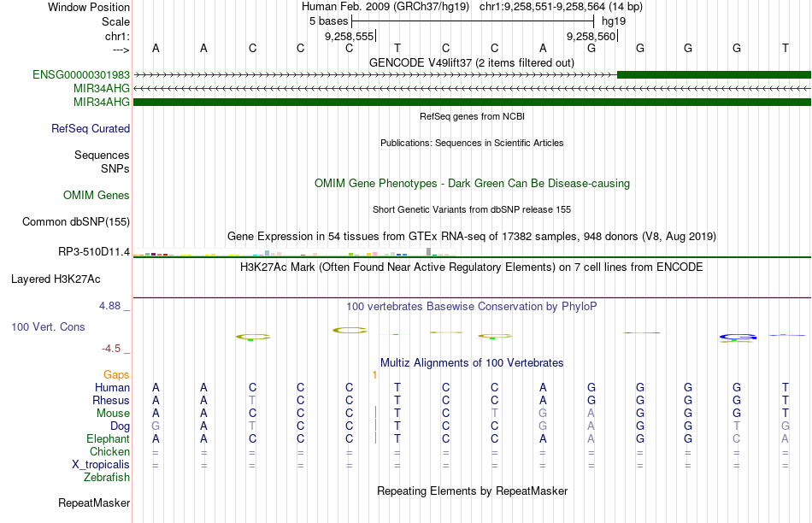Select the Rhesus alignment row label
The height and width of the screenshot is (523, 812).
click(111, 400)
